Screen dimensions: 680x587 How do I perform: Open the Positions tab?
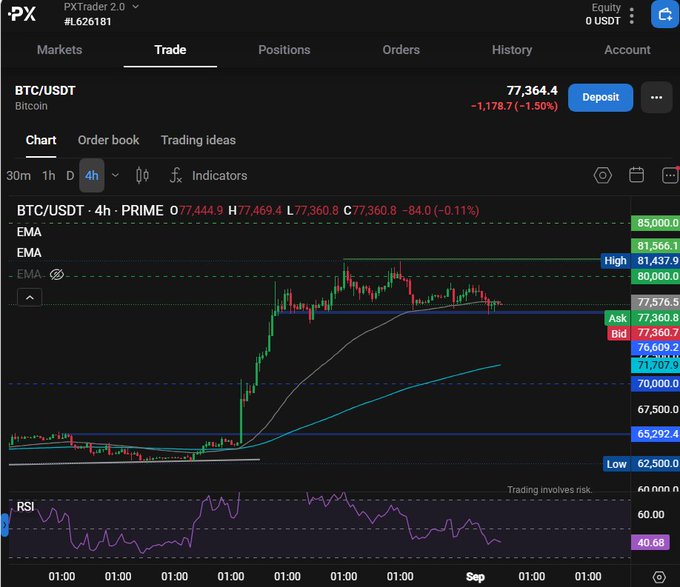[284, 50]
